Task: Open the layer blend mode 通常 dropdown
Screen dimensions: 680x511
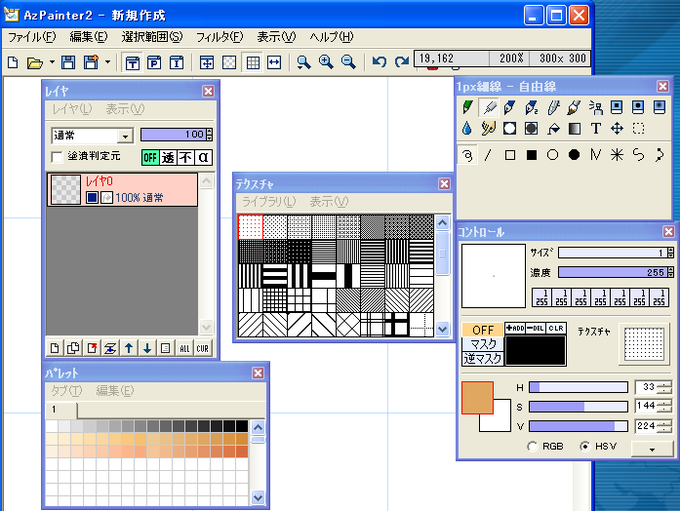Action: coord(92,136)
